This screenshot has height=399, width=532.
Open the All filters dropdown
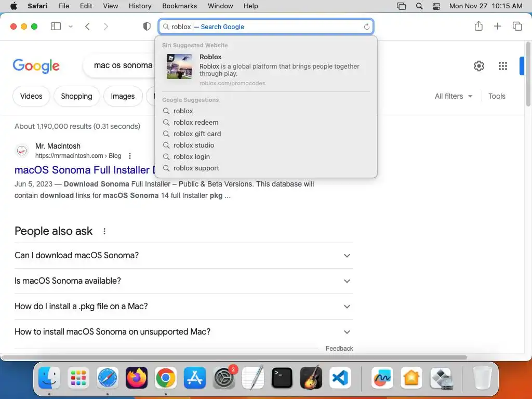[x=454, y=96]
